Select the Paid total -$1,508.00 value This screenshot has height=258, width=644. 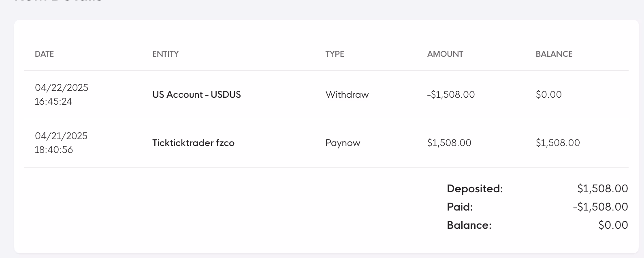pyautogui.click(x=600, y=207)
